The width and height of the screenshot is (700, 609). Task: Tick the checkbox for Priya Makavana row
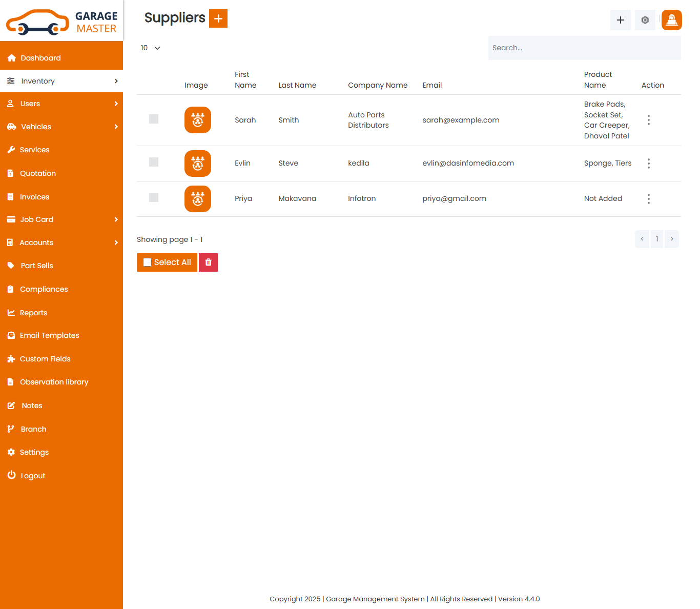click(x=154, y=197)
